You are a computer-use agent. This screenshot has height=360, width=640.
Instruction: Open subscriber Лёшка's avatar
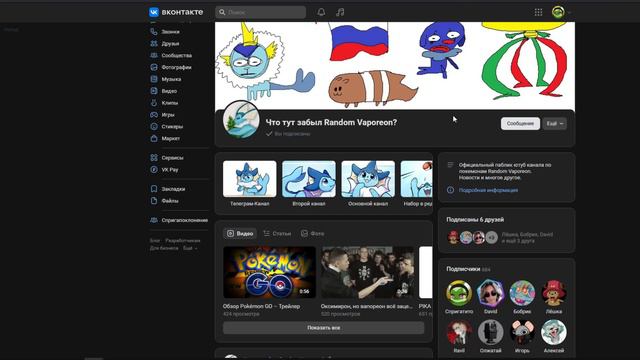tap(554, 293)
